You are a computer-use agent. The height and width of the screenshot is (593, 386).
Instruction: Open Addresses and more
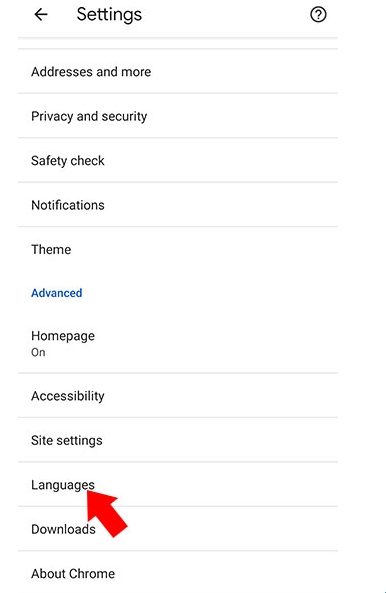(x=178, y=71)
